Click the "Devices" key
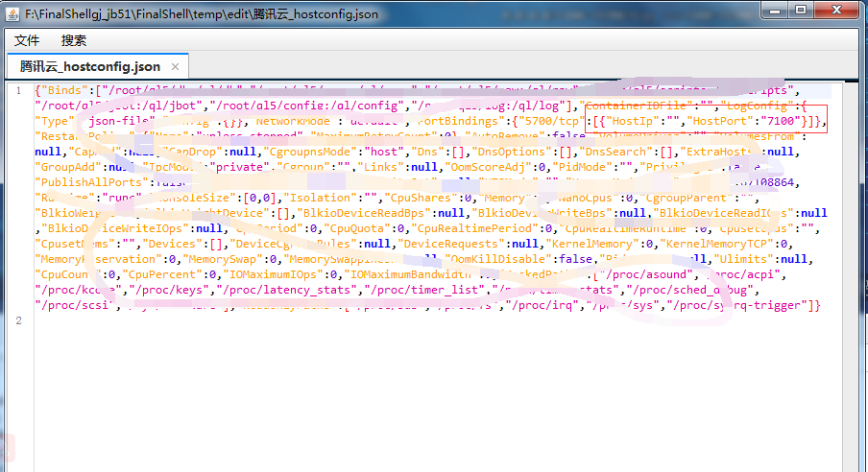This screenshot has height=472, width=868. (x=172, y=244)
